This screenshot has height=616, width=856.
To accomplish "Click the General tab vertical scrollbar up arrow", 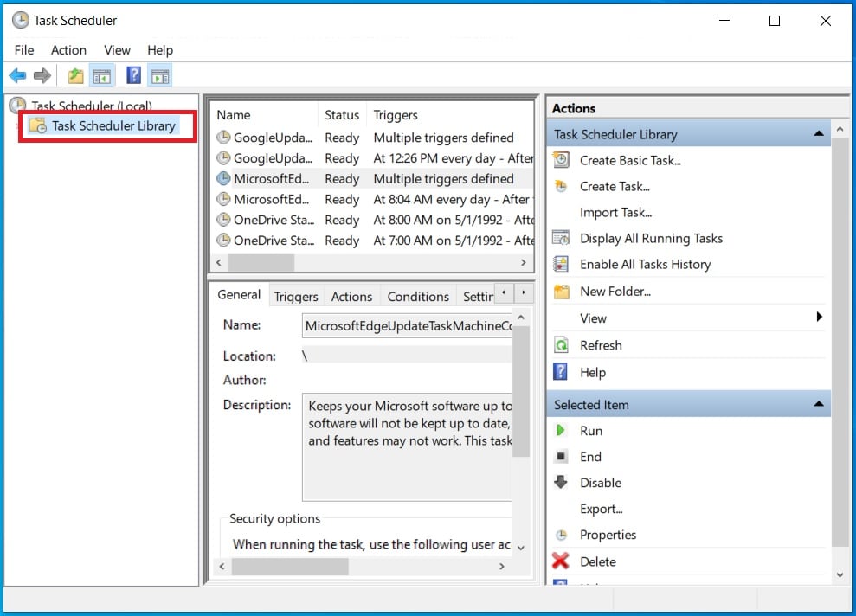I will pos(521,318).
